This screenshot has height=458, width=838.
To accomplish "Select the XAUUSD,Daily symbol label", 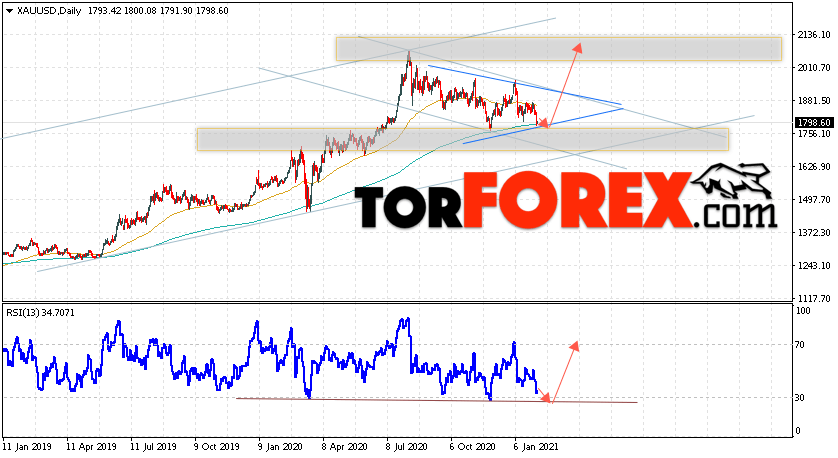I will click(49, 11).
